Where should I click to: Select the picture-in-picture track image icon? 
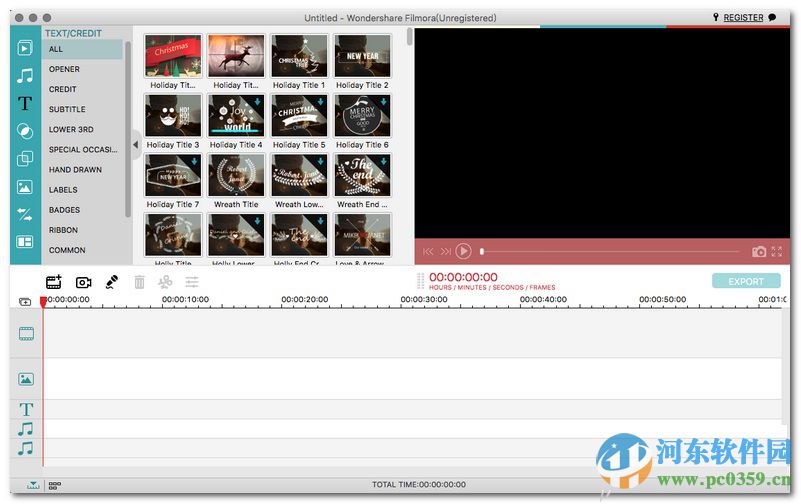pos(26,379)
